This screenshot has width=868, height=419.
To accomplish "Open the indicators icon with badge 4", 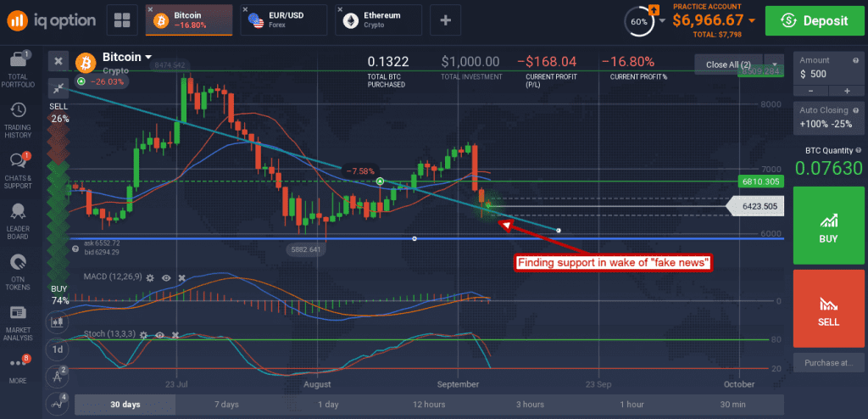I will [57, 404].
